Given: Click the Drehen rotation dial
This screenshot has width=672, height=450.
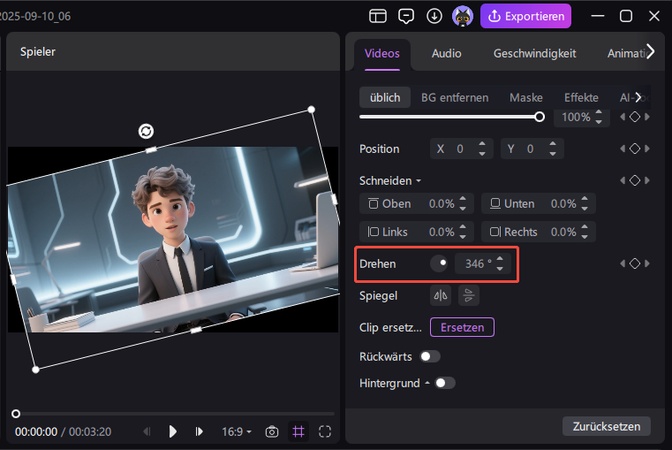Looking at the screenshot, I should tap(439, 264).
